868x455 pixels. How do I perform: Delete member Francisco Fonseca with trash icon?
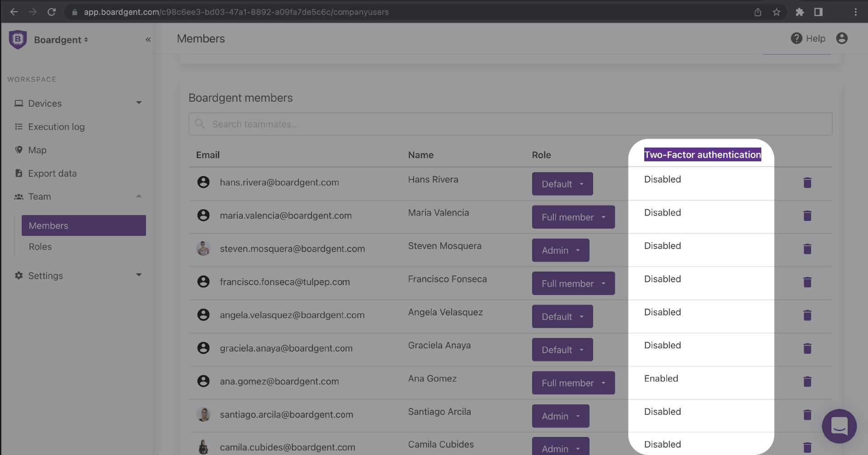tap(807, 282)
